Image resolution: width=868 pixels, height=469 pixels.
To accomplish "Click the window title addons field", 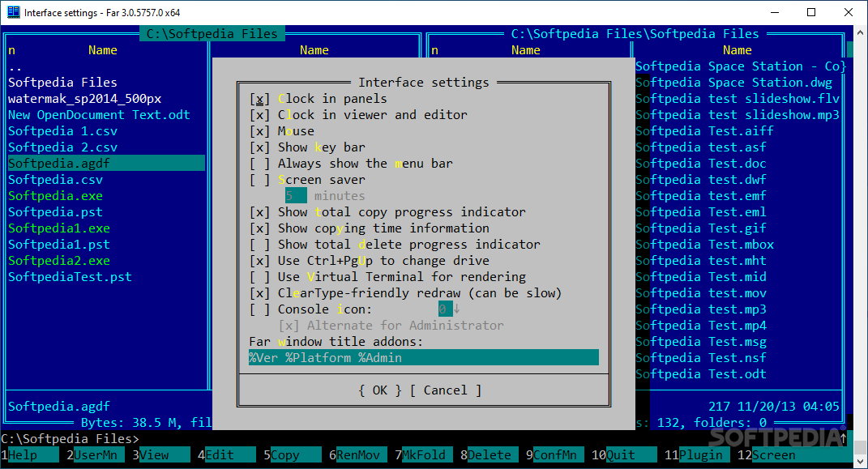I will click(424, 358).
